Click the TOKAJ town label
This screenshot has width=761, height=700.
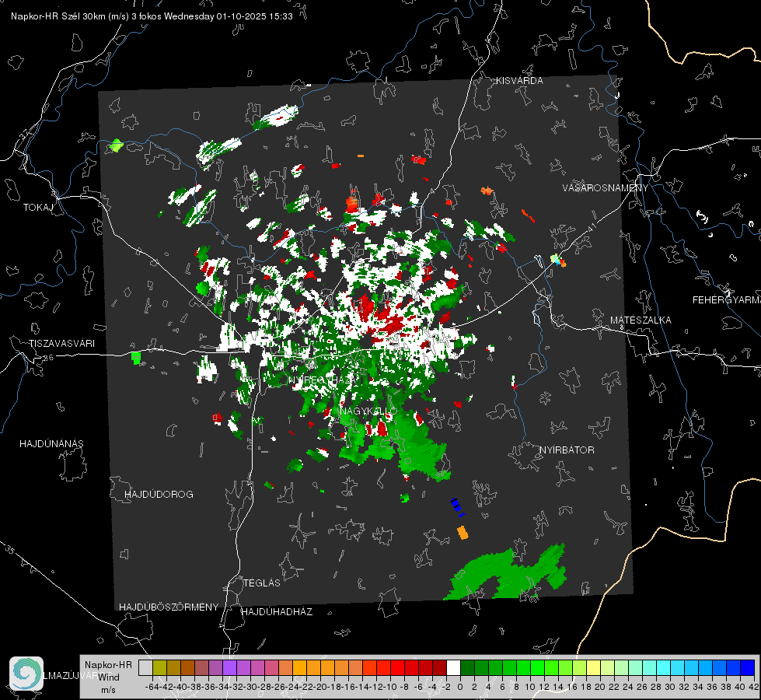coord(38,208)
